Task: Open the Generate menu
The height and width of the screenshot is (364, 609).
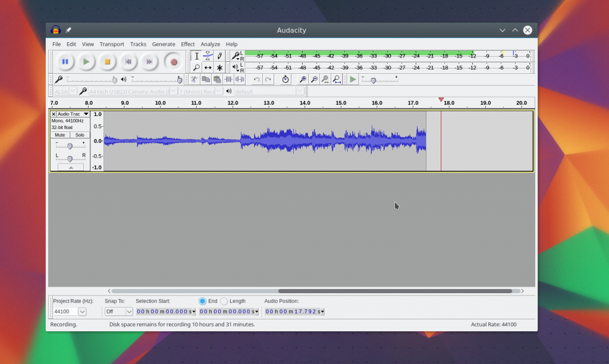Action: point(164,44)
